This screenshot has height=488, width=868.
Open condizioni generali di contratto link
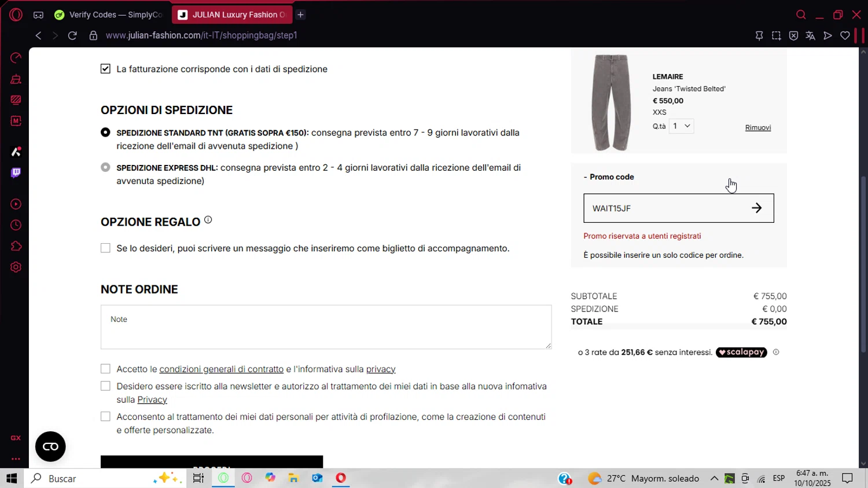point(222,369)
